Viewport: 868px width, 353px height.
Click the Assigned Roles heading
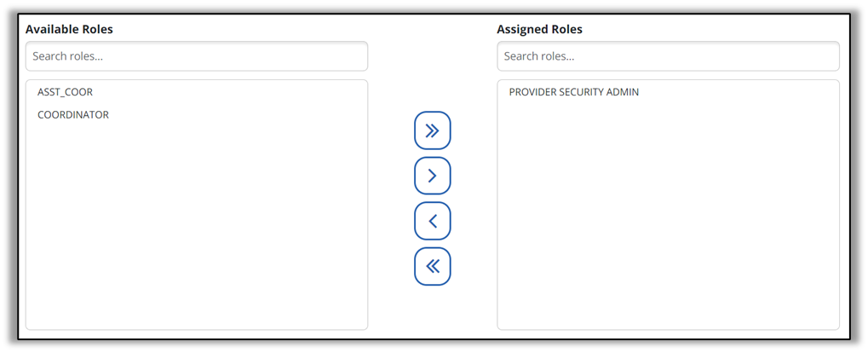[539, 29]
